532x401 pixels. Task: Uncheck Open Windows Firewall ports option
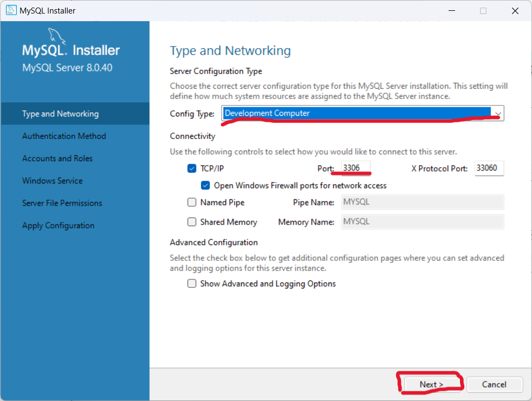205,186
